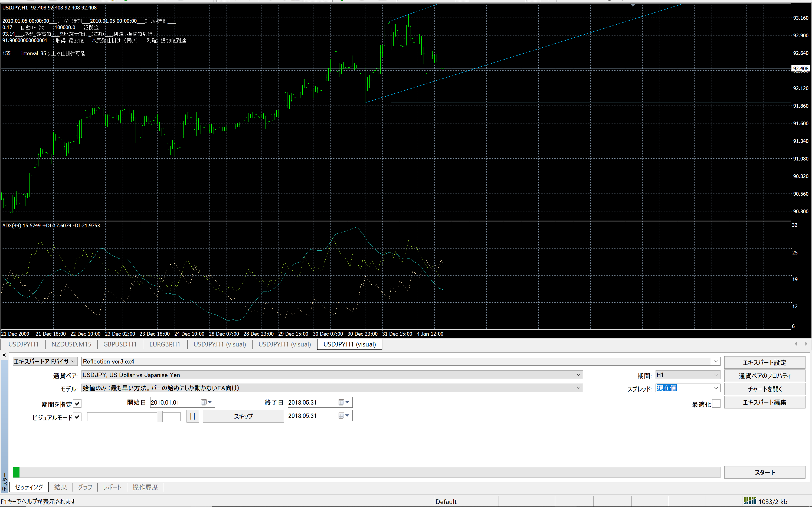Click the connection status bars icon
Image resolution: width=812 pixels, height=507 pixels.
point(750,501)
